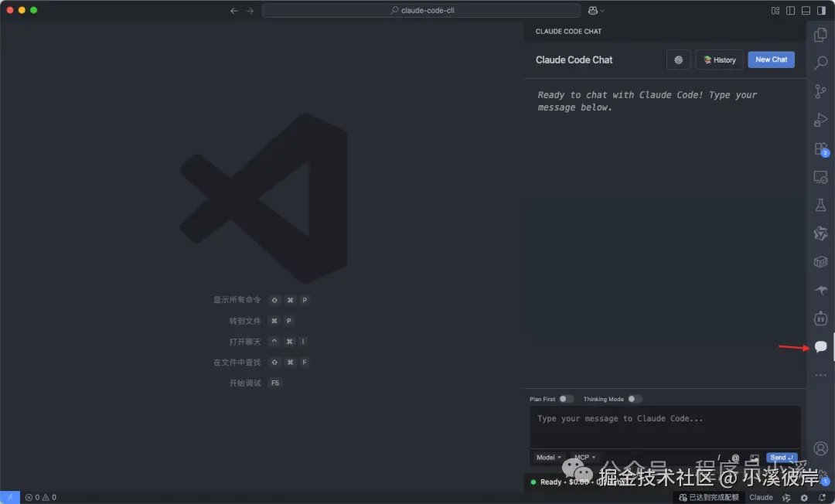Click the Claude status bar item
The height and width of the screenshot is (504, 835).
click(x=761, y=498)
